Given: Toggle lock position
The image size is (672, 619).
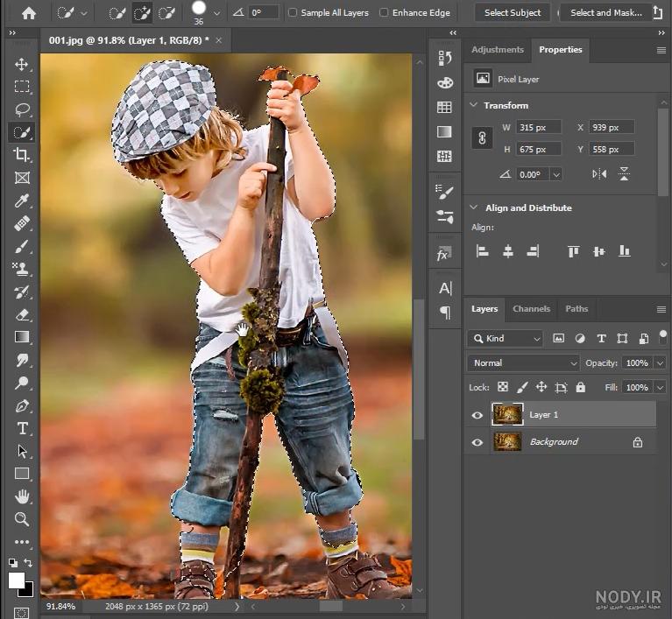Looking at the screenshot, I should click(x=541, y=387).
